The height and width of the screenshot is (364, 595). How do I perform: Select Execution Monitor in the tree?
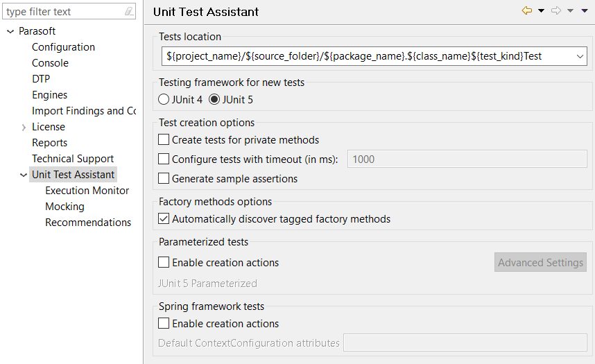87,191
